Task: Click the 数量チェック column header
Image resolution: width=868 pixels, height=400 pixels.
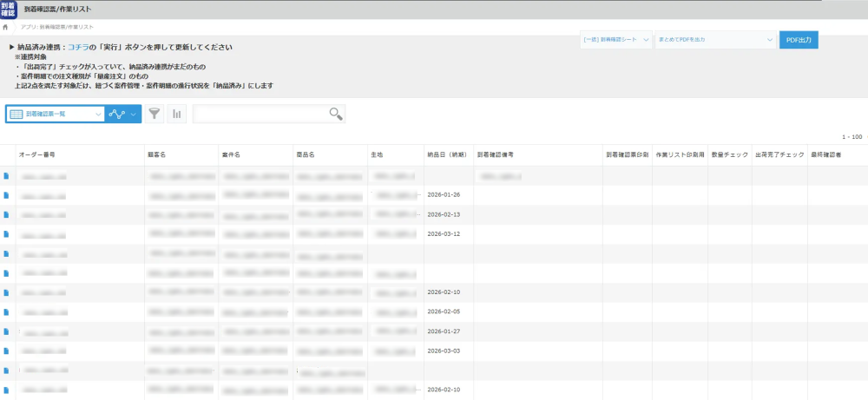Action: [x=730, y=155]
